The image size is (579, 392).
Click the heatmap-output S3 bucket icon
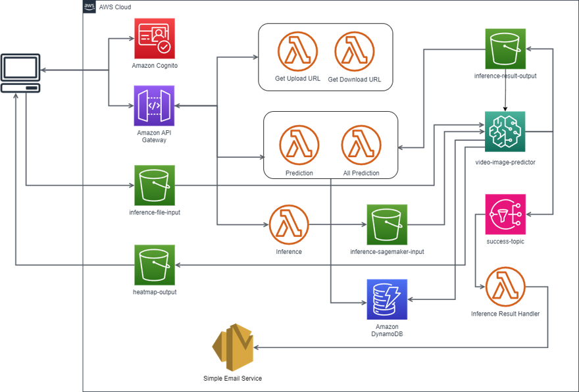click(x=155, y=265)
